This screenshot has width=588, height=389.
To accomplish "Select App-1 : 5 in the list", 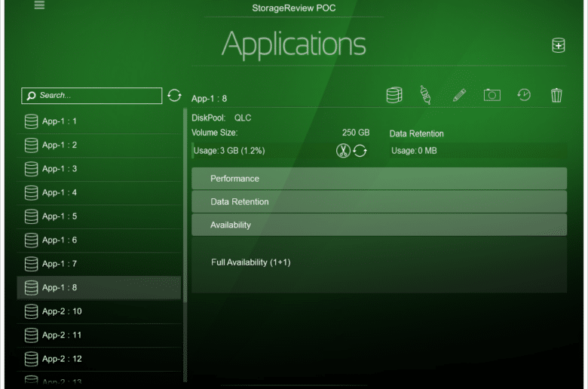I will coord(99,216).
